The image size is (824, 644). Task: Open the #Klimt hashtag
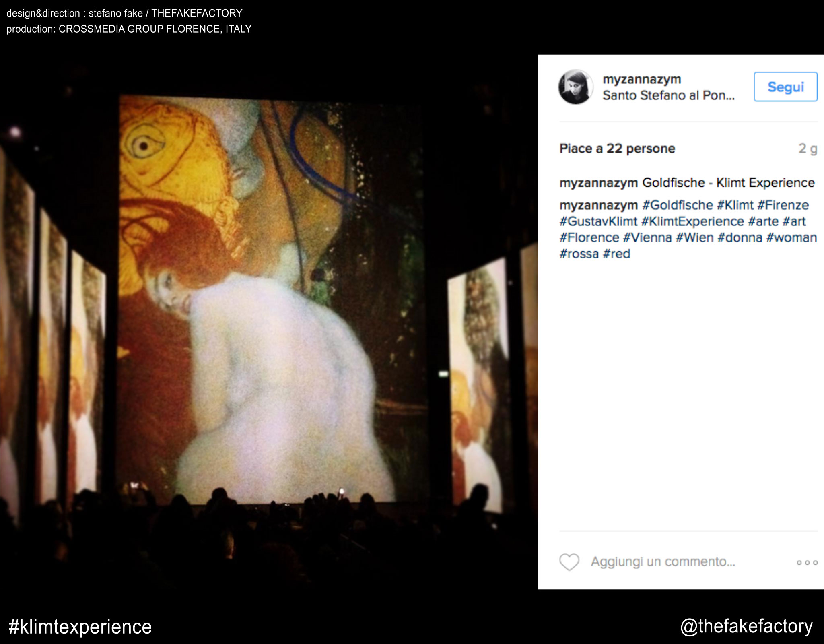point(735,205)
